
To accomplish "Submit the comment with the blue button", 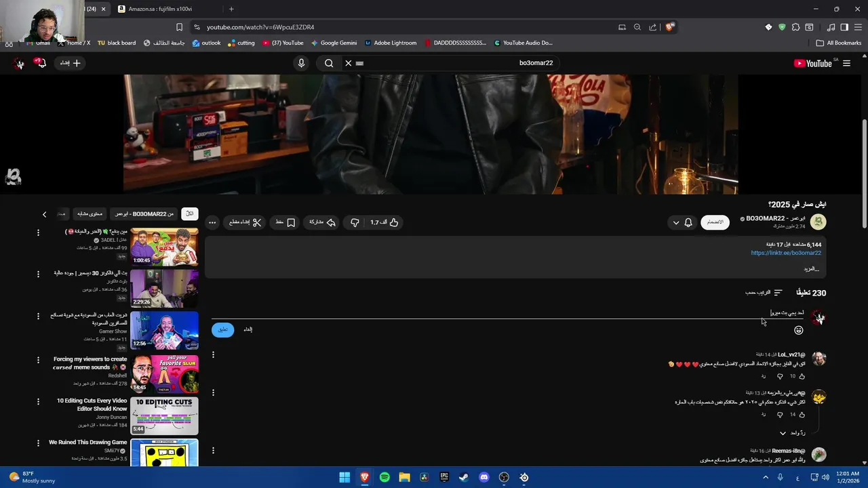I will point(223,329).
